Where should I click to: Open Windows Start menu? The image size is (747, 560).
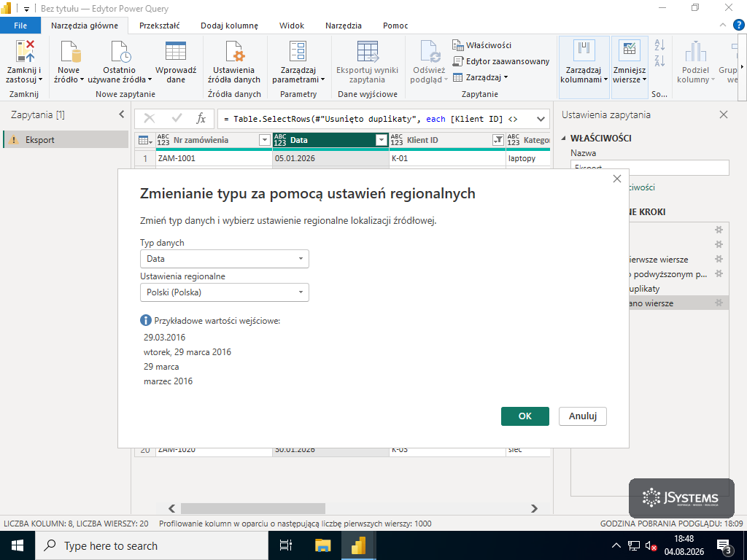(18, 545)
